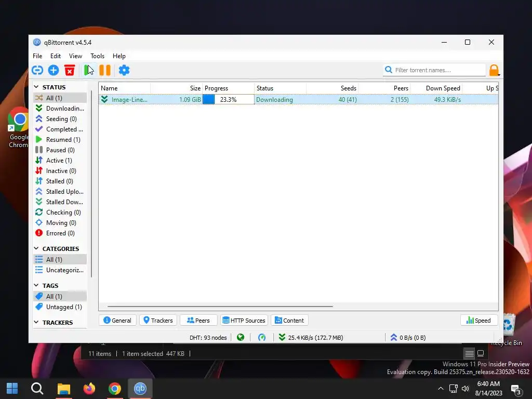
Task: Sort torrents by Name column
Action: coord(125,88)
